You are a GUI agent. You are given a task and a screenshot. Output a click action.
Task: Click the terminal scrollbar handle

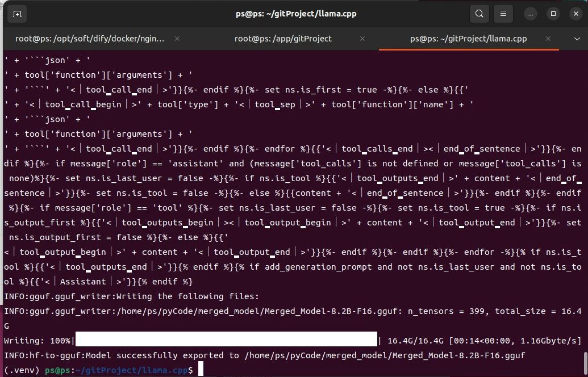(586, 364)
